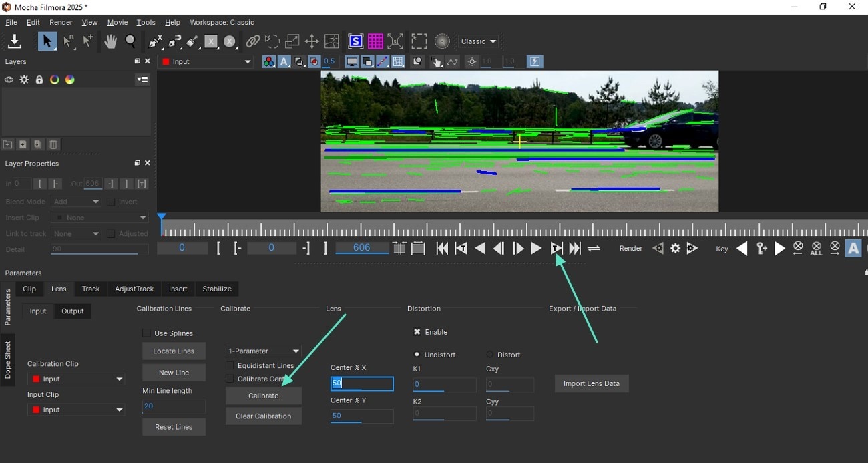Open the 1-Parameter calibration dropdown
Viewport: 868px width, 463px height.
point(263,351)
